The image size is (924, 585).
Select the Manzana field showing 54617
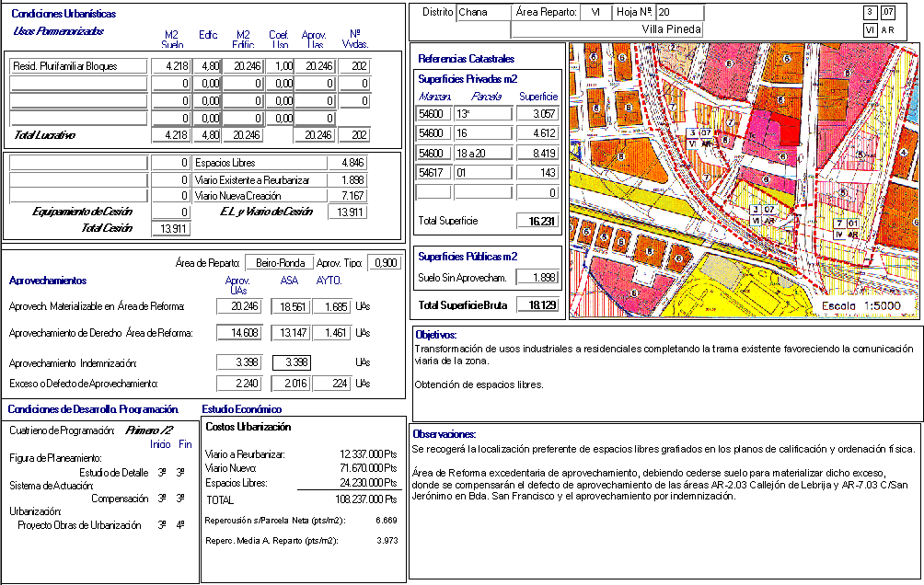[x=433, y=172]
